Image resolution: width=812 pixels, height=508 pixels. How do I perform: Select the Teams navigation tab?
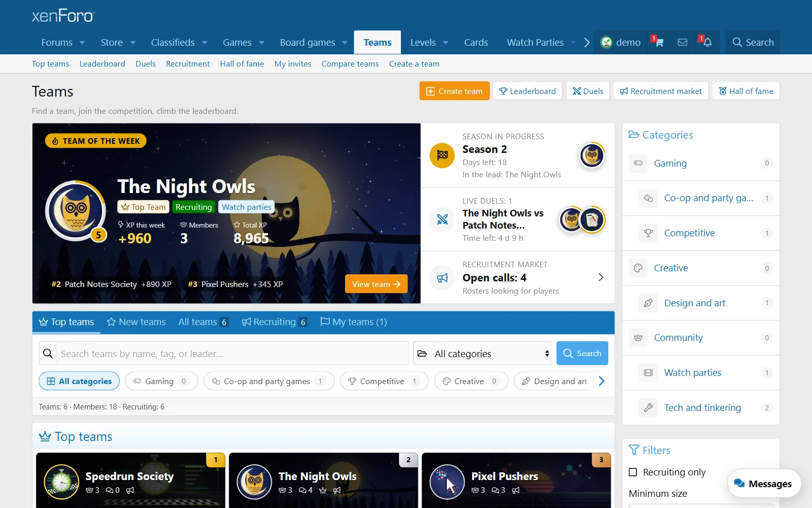pos(378,43)
